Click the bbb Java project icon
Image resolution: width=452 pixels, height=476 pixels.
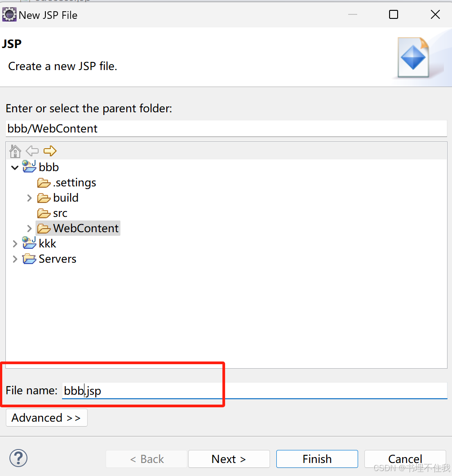pyautogui.click(x=29, y=167)
